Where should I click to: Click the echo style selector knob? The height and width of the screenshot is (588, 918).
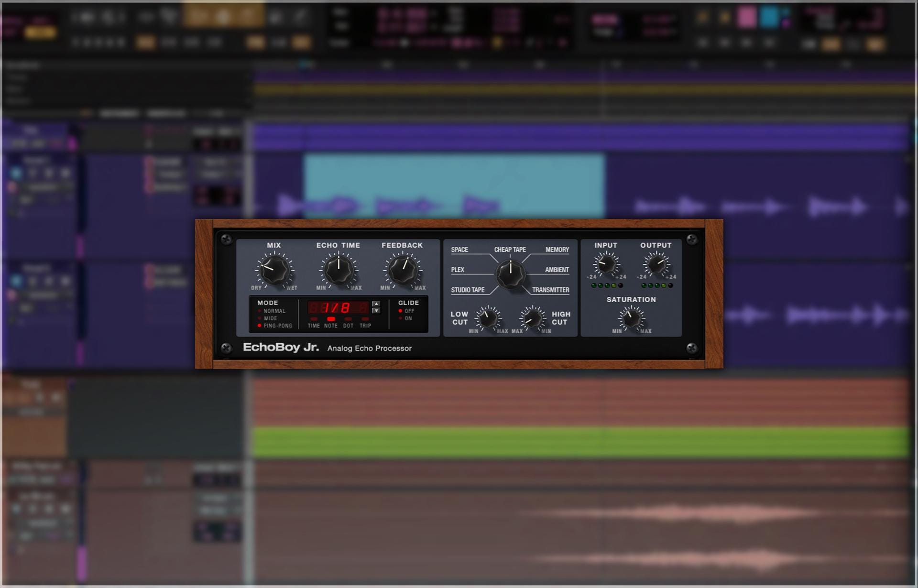point(510,274)
